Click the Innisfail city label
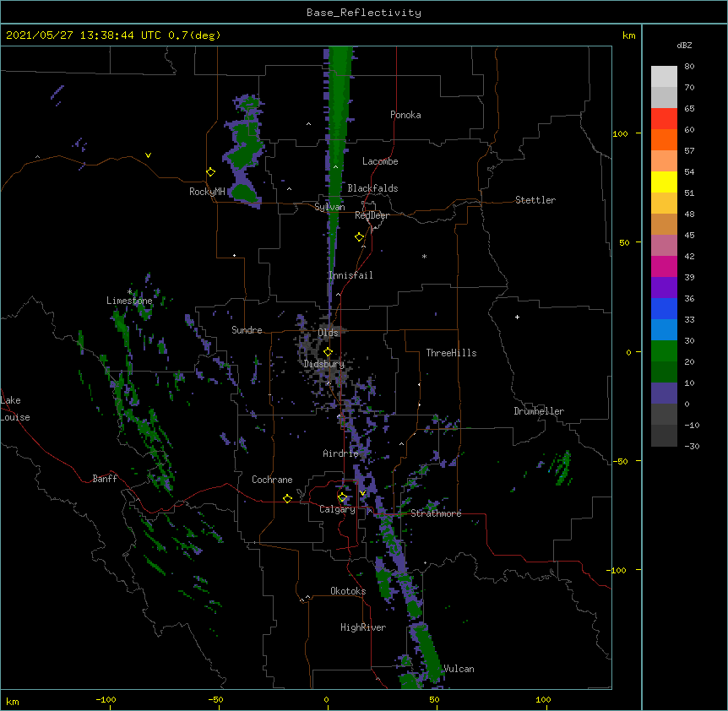 click(x=350, y=275)
